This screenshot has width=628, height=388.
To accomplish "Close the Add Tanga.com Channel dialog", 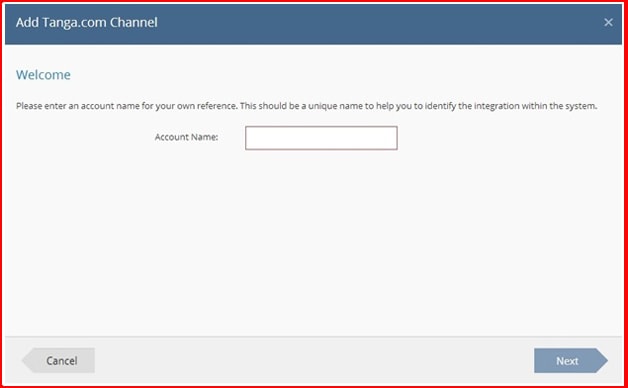I will tap(608, 22).
